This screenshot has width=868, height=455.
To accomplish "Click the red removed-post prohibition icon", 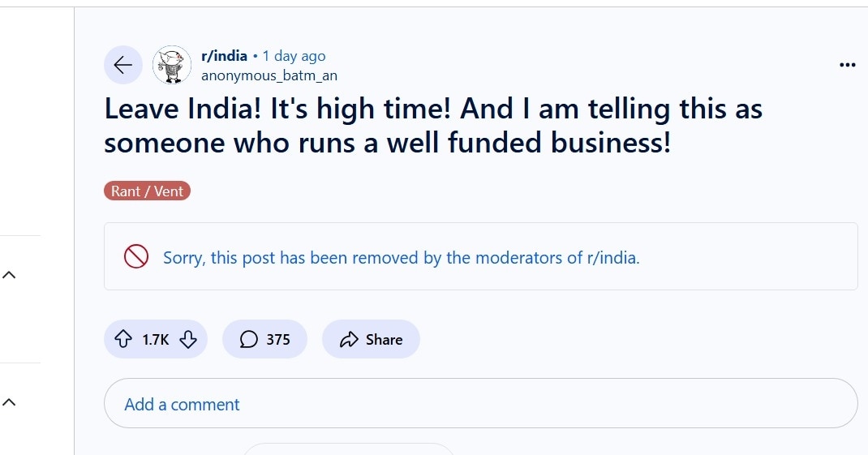I will (x=135, y=256).
